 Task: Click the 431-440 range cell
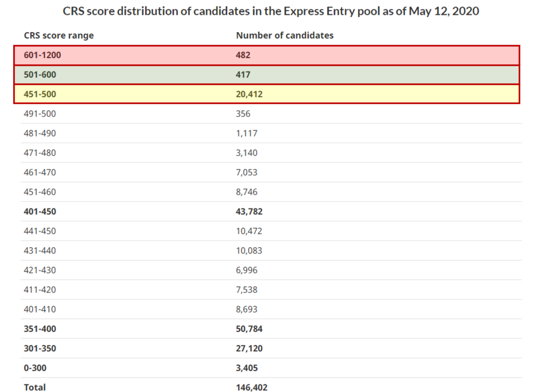(40, 250)
